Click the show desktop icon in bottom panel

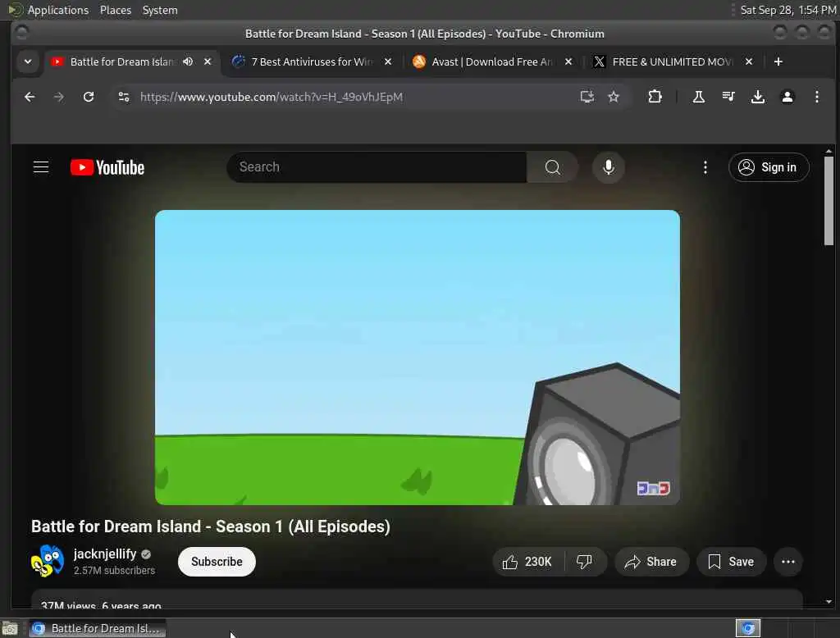click(x=10, y=628)
